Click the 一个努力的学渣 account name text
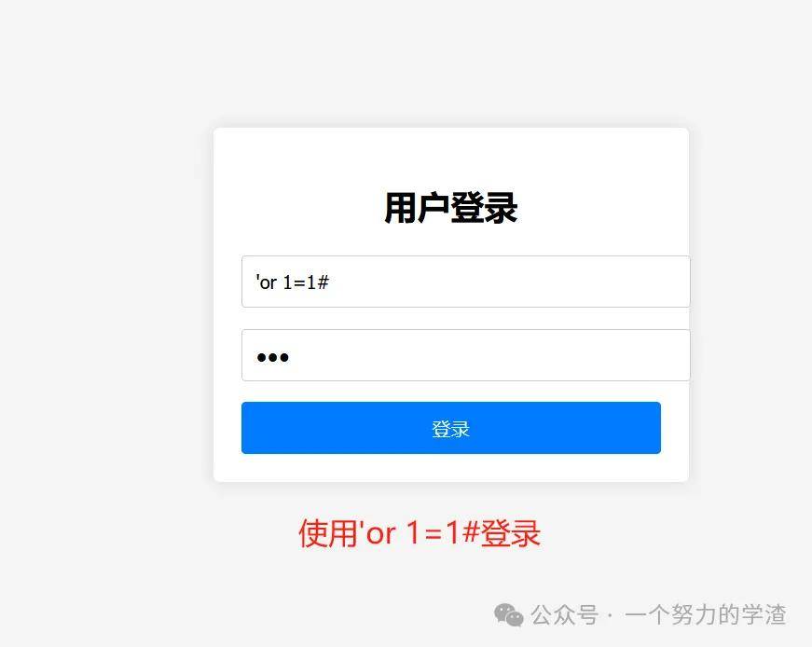 point(706,615)
